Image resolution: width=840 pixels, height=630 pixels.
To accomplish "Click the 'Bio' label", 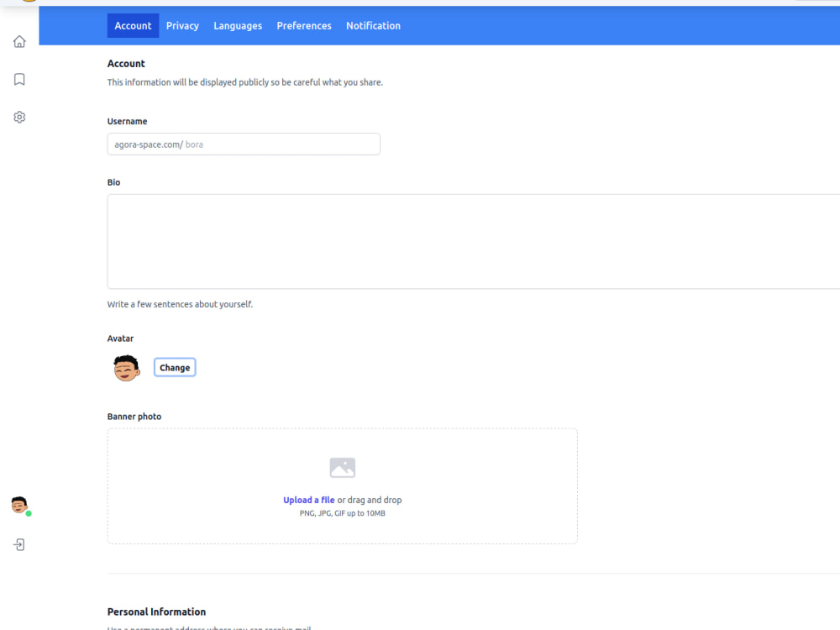I will click(113, 182).
